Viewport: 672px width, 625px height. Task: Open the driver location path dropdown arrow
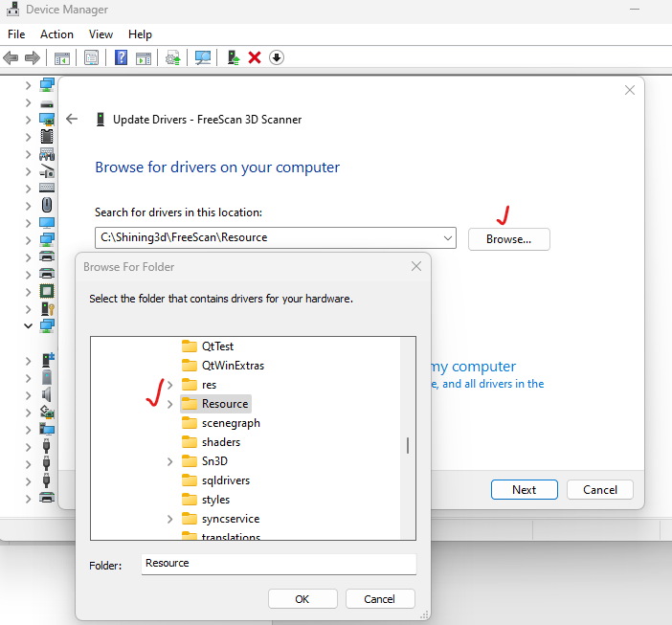(x=448, y=238)
